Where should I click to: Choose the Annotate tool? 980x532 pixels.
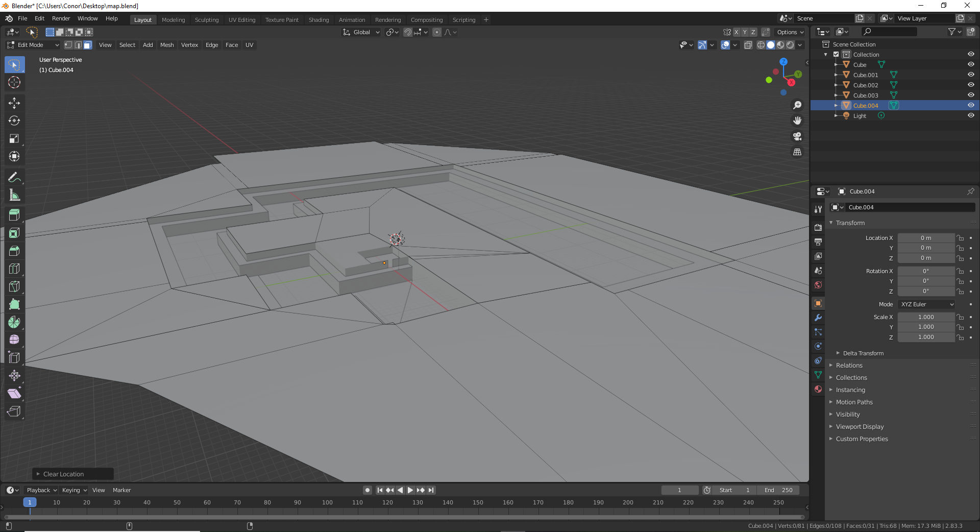point(14,177)
